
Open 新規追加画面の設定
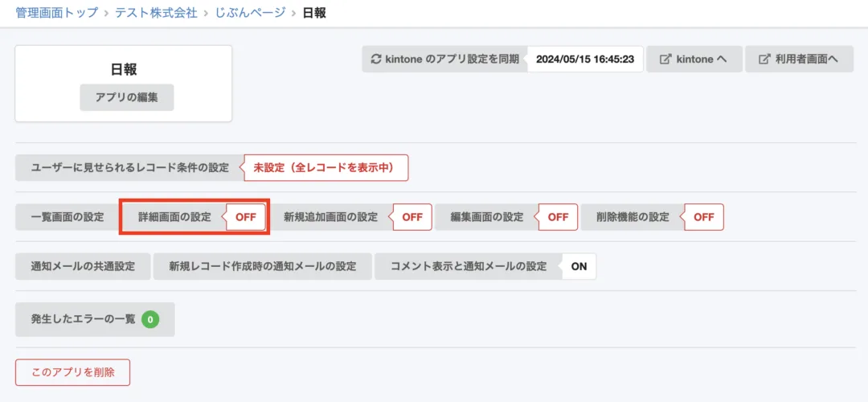coord(330,217)
